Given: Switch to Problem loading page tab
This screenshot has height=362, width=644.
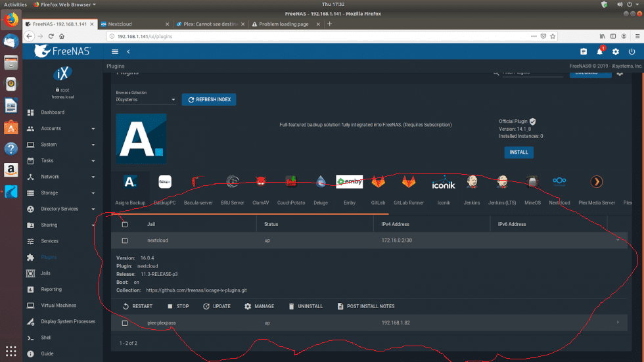Looking at the screenshot, I should click(x=286, y=24).
